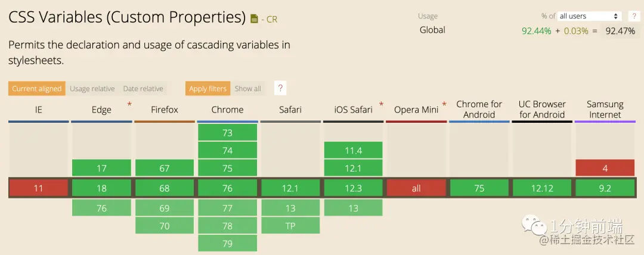Select the Chrome 76 version cell
The image size is (644, 255).
coord(227,188)
